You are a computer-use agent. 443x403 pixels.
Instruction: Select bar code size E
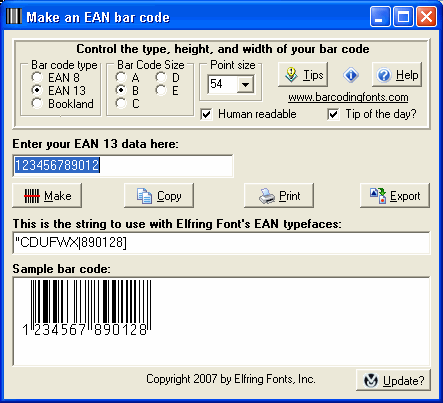click(161, 90)
